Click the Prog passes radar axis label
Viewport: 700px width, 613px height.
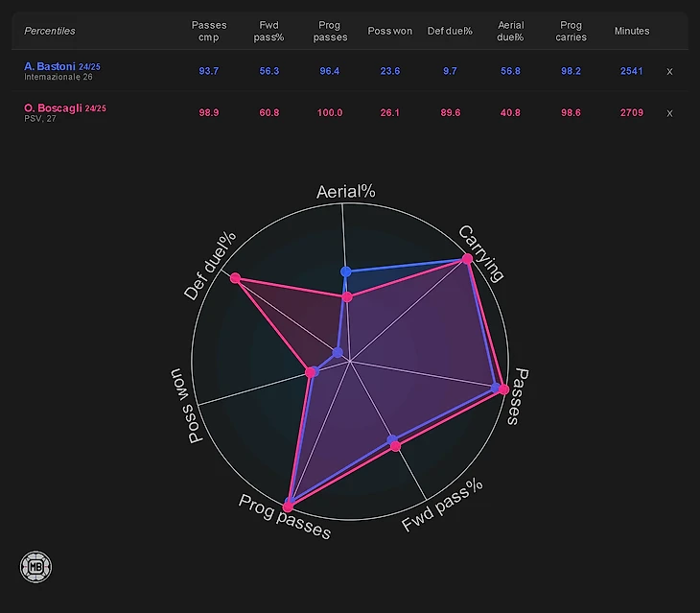click(285, 517)
